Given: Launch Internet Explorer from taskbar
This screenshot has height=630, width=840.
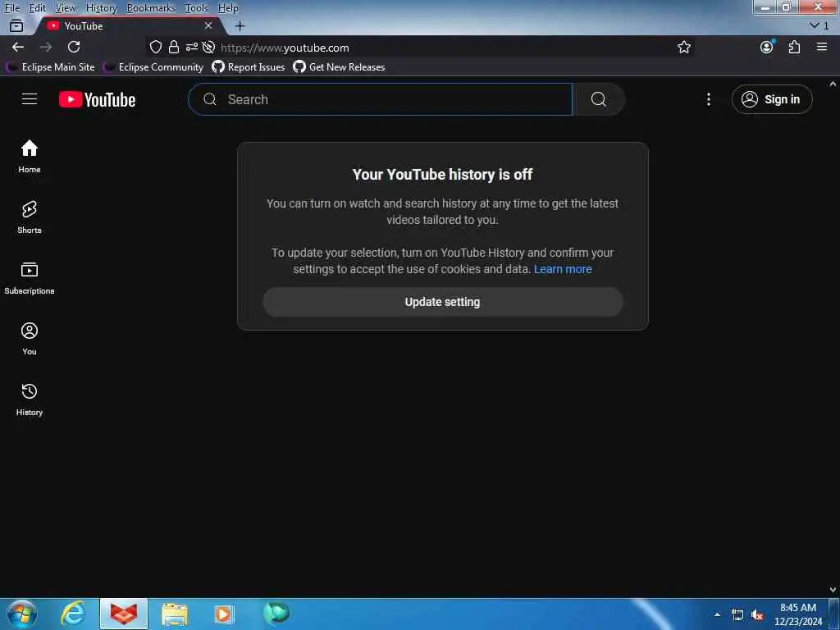Looking at the screenshot, I should tap(73, 614).
